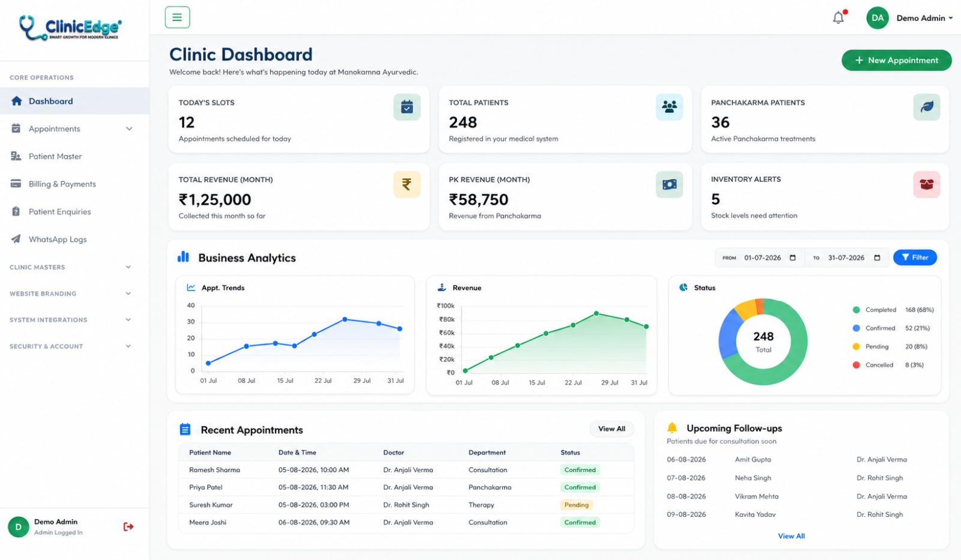The width and height of the screenshot is (961, 560).
Task: Click the Completed green legend dot
Action: (856, 310)
